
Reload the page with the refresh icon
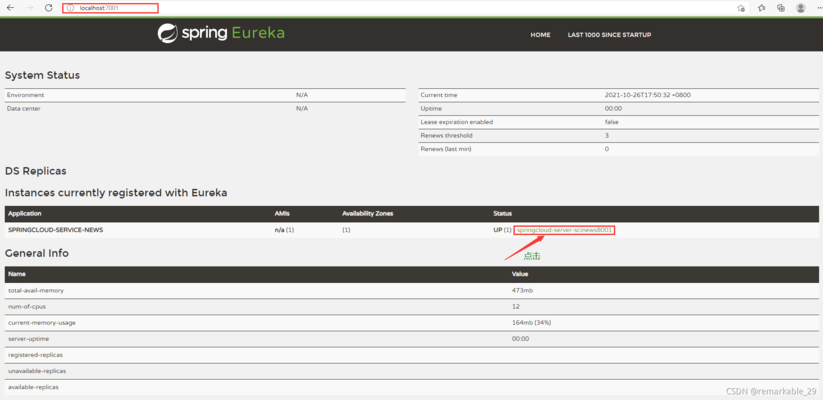point(48,8)
